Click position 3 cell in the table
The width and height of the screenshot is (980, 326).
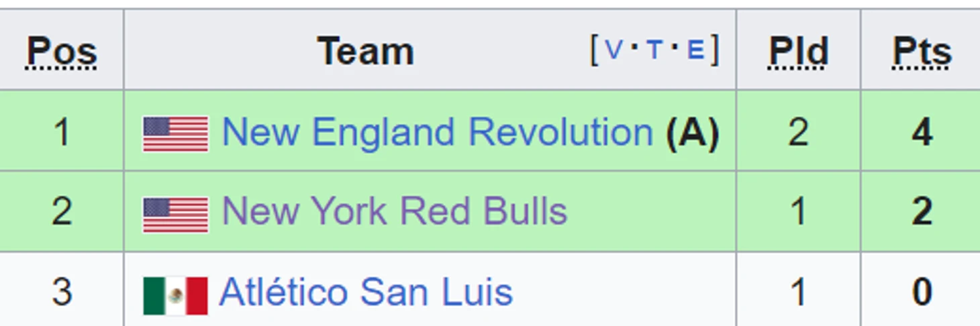(x=62, y=290)
